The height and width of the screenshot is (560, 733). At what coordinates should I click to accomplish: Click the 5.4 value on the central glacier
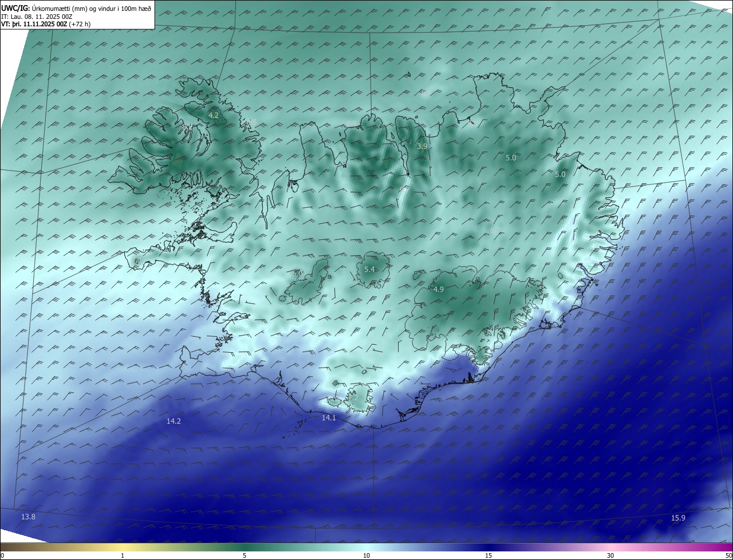click(x=369, y=270)
